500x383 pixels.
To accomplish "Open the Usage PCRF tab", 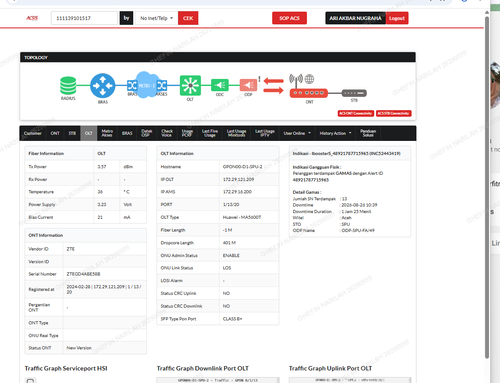I will (x=187, y=133).
